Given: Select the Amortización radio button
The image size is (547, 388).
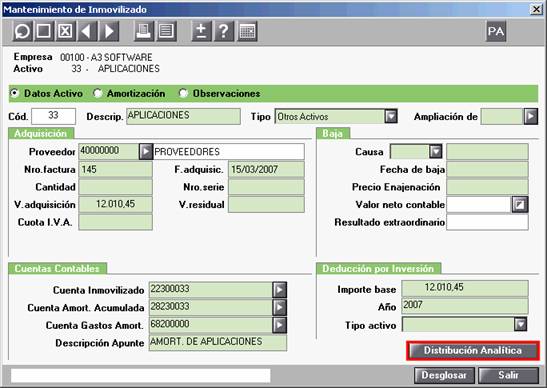Looking at the screenshot, I should (x=98, y=94).
